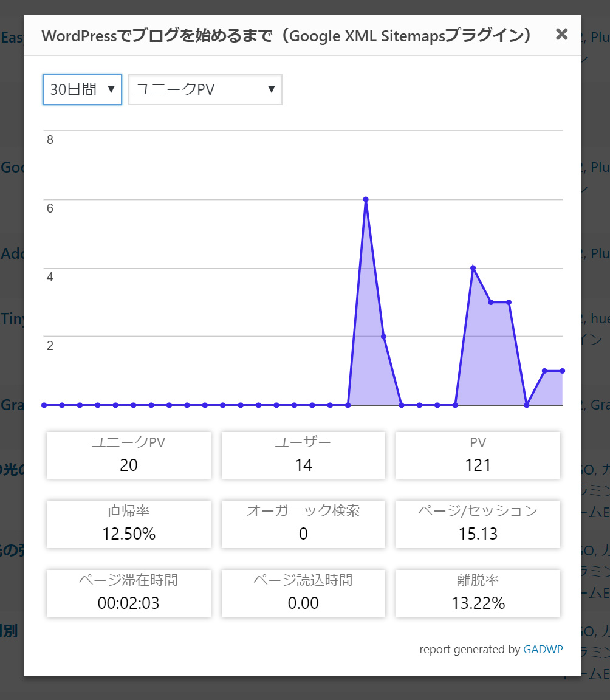Image resolution: width=610 pixels, height=700 pixels.
Task: Click the ページ滞在時間 00:02:03 card
Action: point(129,593)
